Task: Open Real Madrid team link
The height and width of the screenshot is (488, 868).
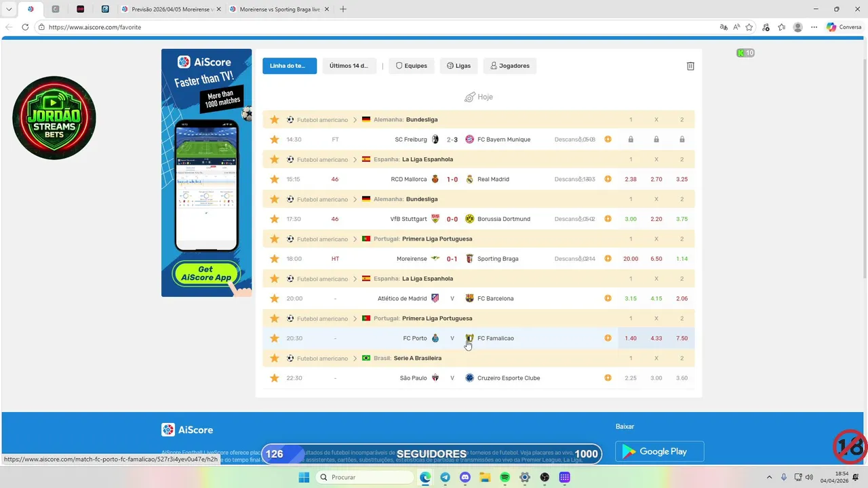Action: (x=493, y=180)
